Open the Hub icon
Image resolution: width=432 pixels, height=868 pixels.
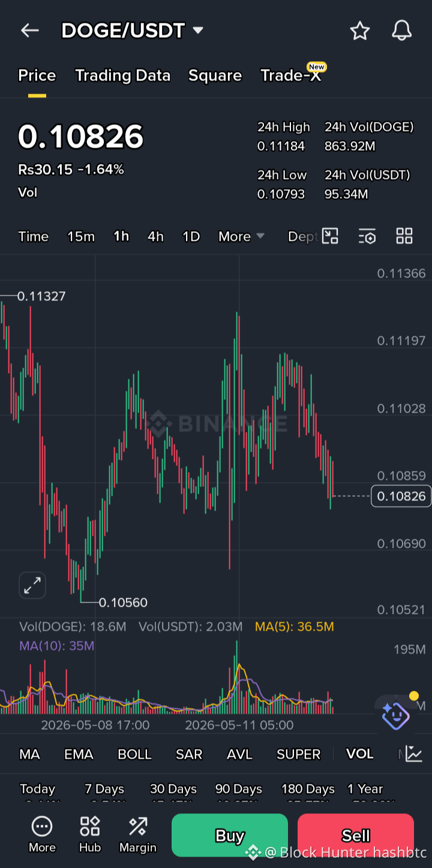89,835
